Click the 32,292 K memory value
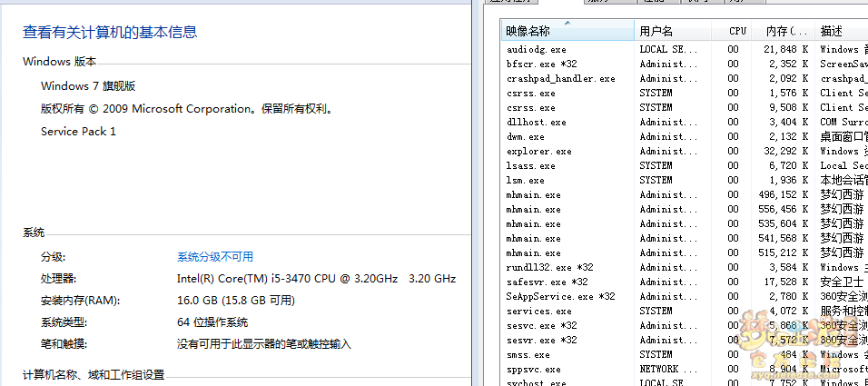Viewport: 868px width, 386px height. point(785,151)
